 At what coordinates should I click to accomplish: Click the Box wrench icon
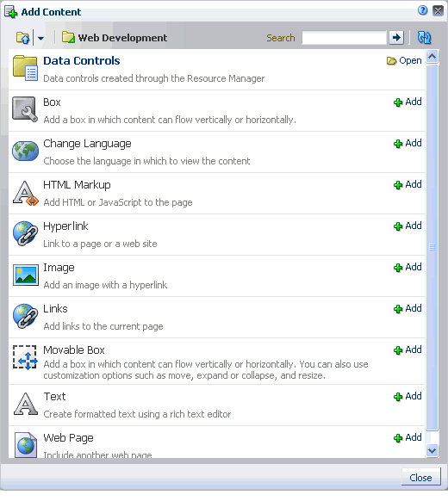coord(25,109)
